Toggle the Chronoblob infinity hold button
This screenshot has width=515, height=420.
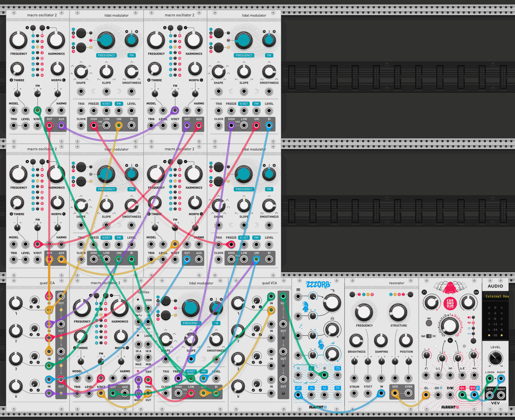[429, 323]
